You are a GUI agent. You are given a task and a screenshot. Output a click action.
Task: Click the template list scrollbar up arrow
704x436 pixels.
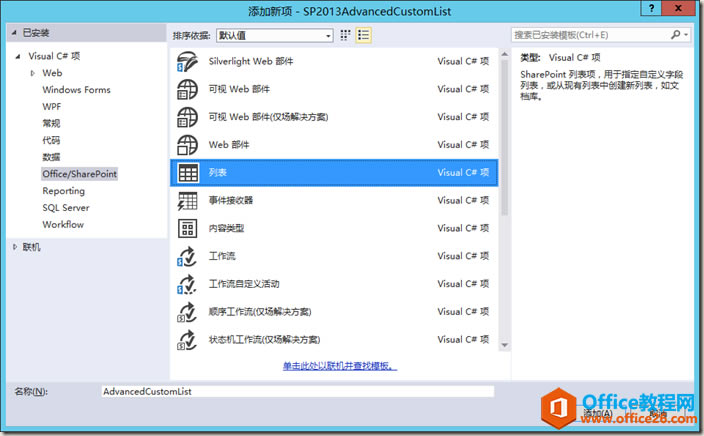505,54
